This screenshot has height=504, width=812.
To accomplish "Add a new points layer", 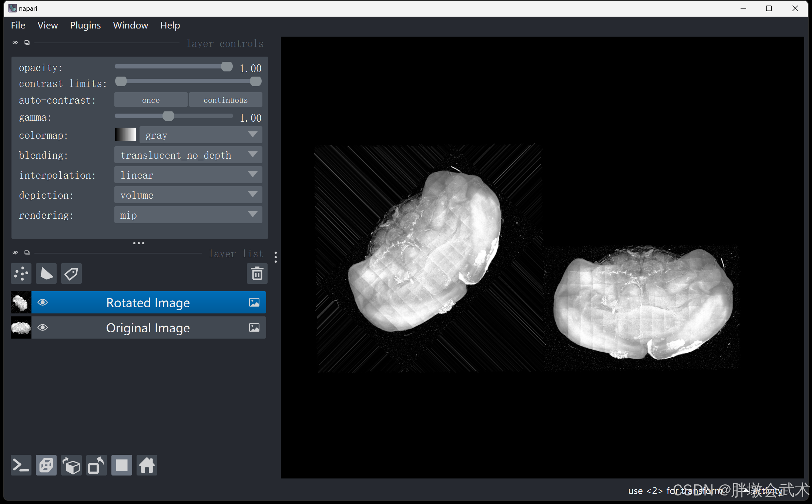I will [x=21, y=274].
